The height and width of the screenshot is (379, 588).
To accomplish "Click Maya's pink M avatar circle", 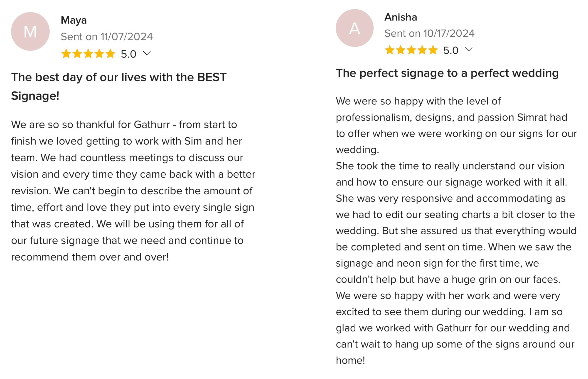I will (x=30, y=32).
